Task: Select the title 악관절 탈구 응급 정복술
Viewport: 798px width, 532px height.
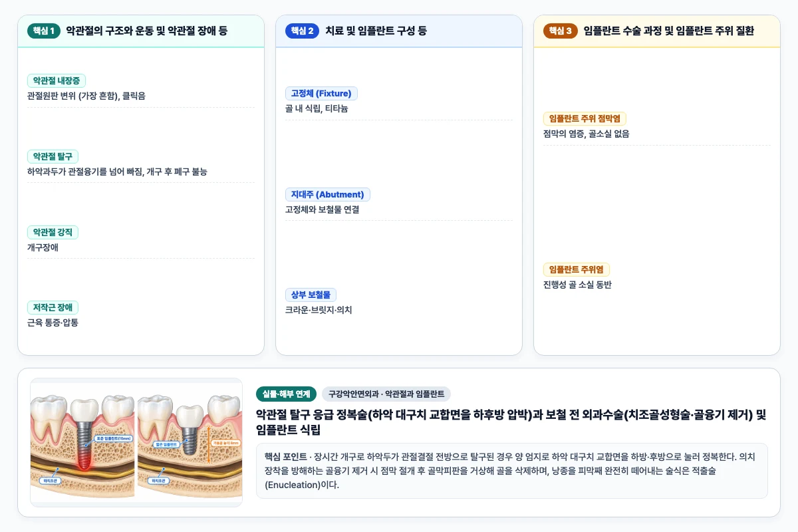Action: click(311, 415)
